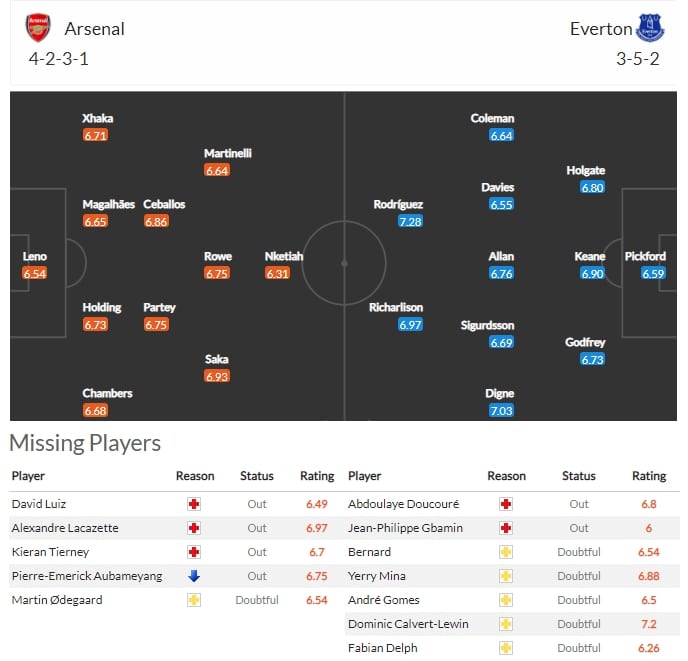Screen dimensions: 688x661
Task: Click Kieran Tierney's red cross icon
Action: coord(194,552)
